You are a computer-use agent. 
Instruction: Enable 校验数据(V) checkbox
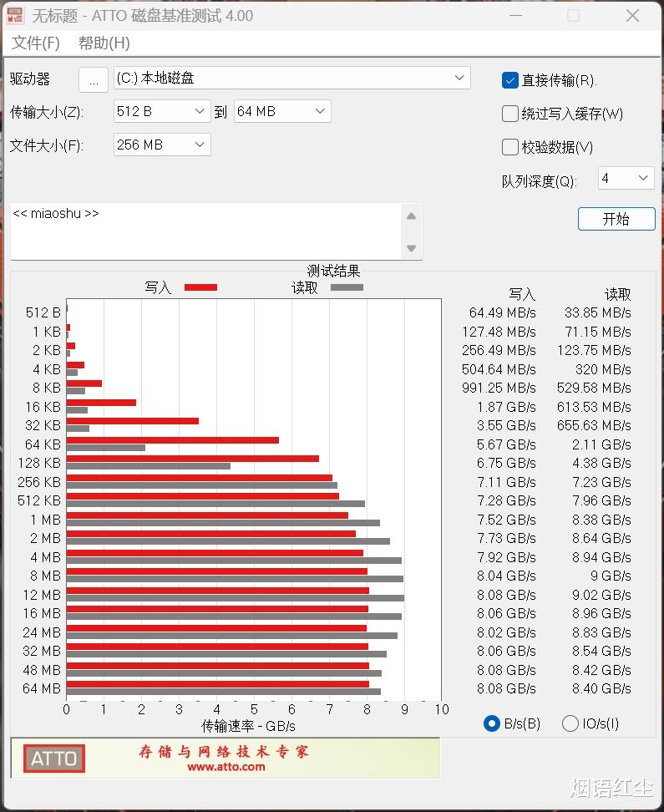coord(509,147)
